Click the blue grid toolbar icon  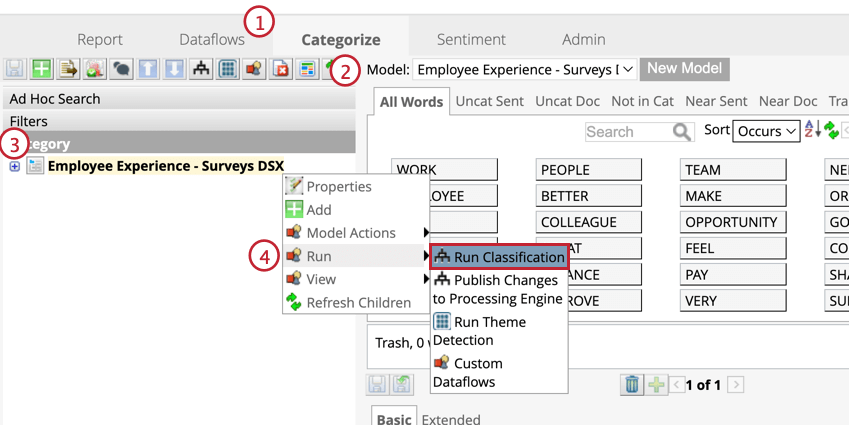(x=228, y=69)
